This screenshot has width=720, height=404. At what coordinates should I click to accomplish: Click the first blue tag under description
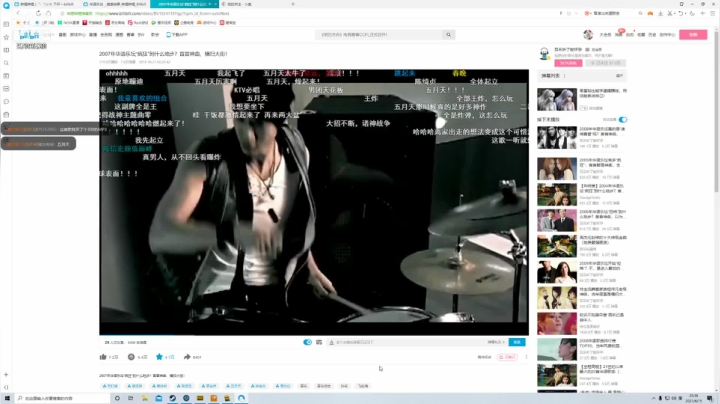pyautogui.click(x=110, y=386)
